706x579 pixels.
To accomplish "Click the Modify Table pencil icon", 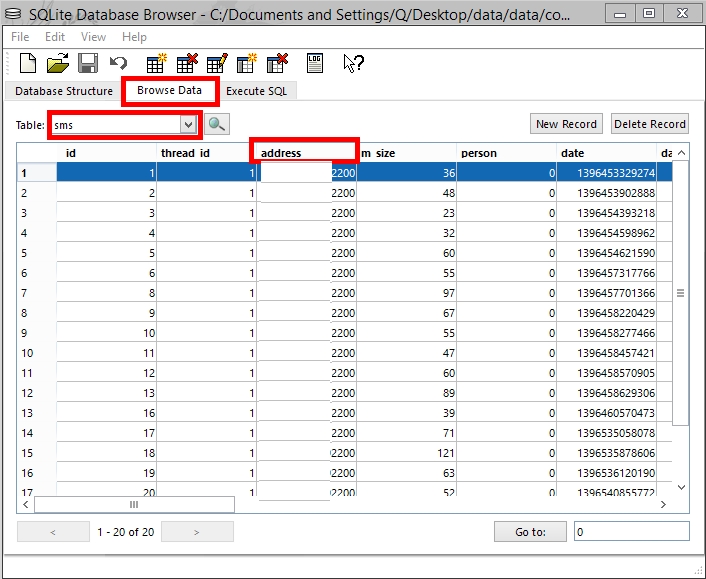I will 217,63.
